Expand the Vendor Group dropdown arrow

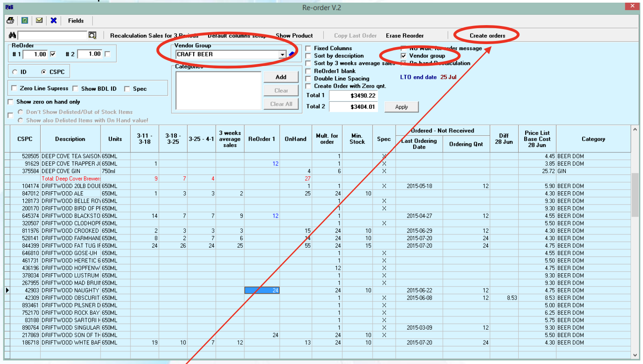tap(282, 55)
